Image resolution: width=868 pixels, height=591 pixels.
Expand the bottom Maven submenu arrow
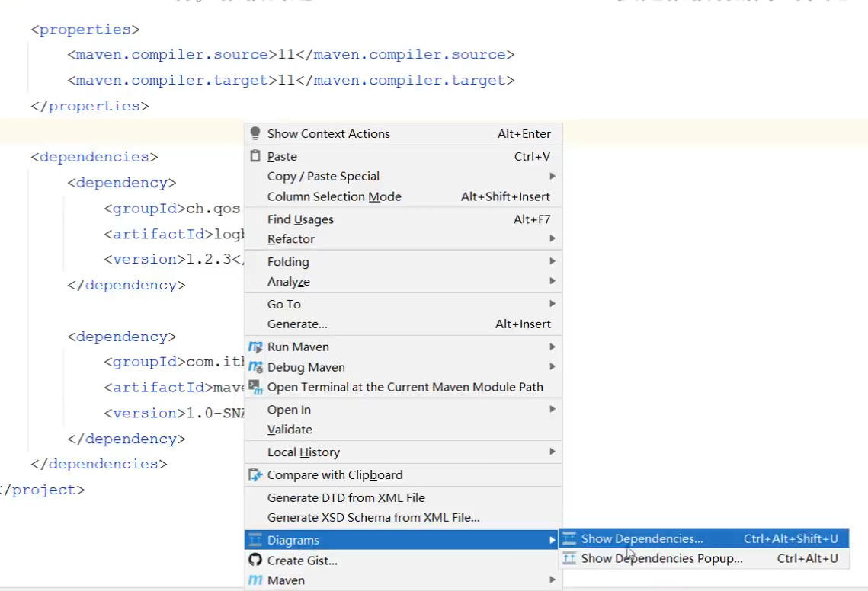(552, 580)
